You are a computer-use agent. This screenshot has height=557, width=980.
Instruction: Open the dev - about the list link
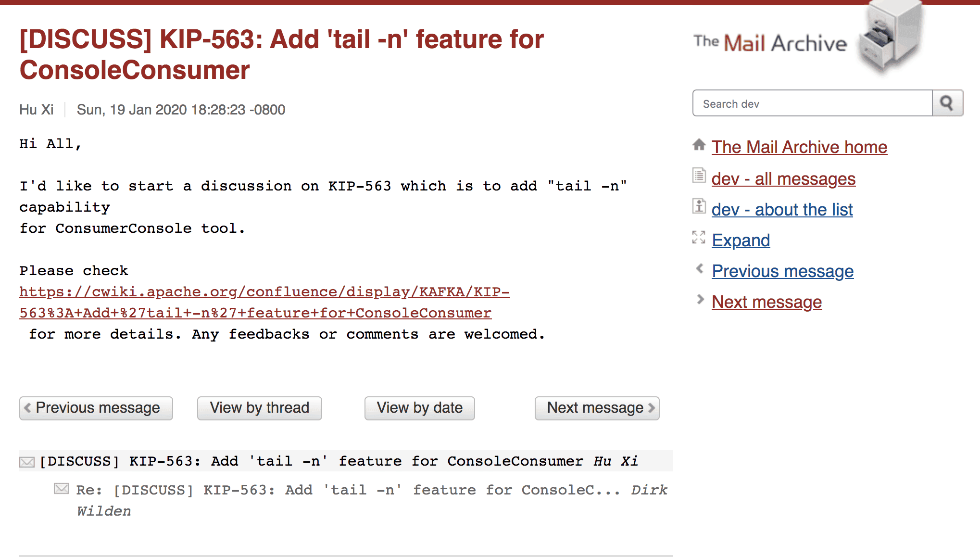tap(782, 210)
